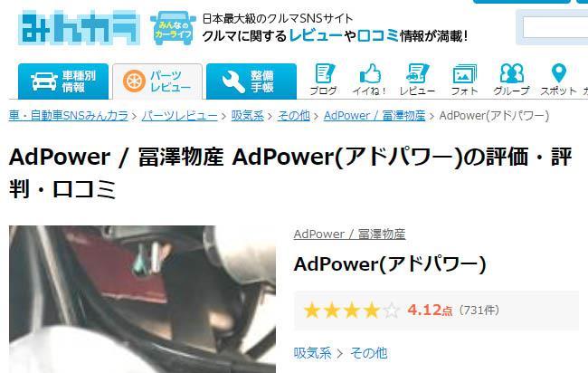Select the 車種別情報 tab

click(x=63, y=81)
